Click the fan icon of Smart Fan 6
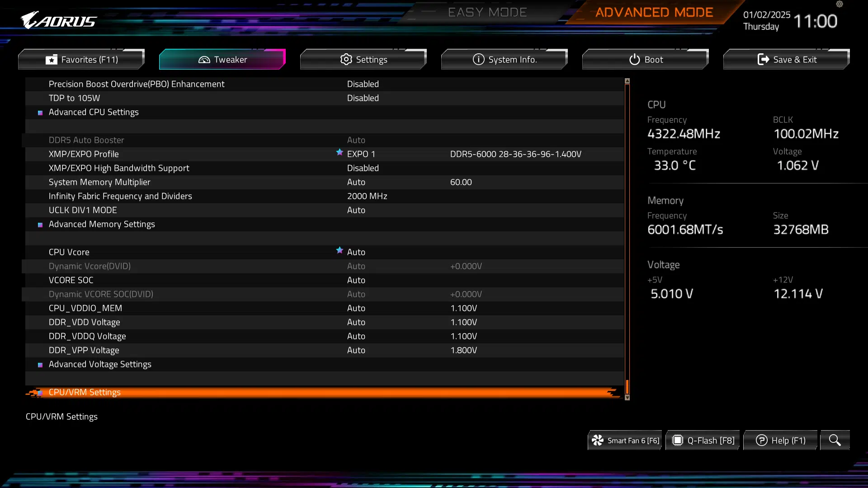Viewport: 868px width, 488px height. point(598,440)
